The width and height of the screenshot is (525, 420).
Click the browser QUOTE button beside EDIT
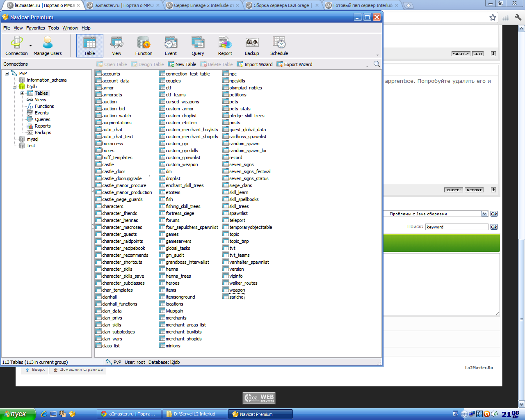click(461, 54)
